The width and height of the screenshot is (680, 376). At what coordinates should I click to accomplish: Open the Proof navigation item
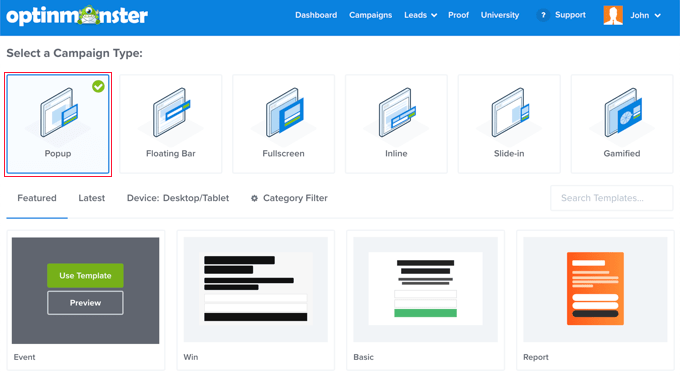[x=458, y=15]
